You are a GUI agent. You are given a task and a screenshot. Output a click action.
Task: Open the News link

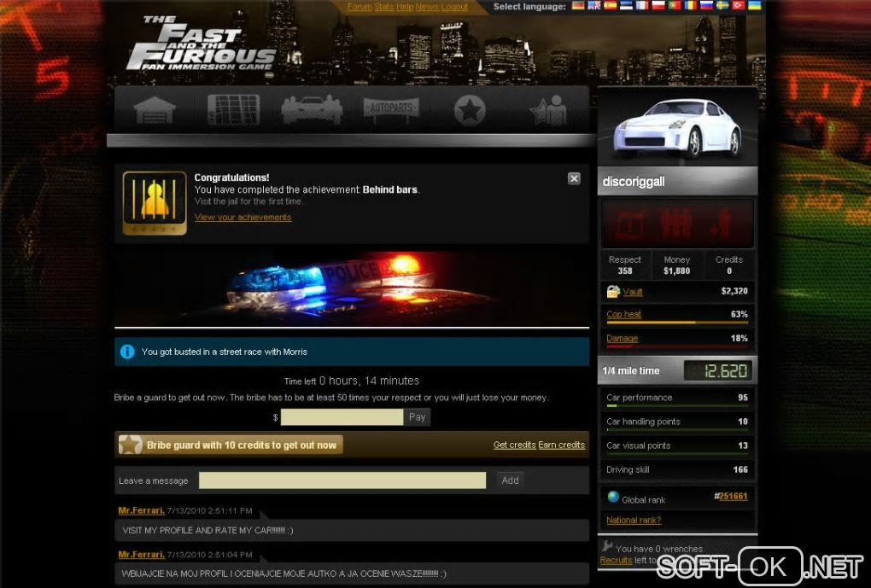pos(427,7)
